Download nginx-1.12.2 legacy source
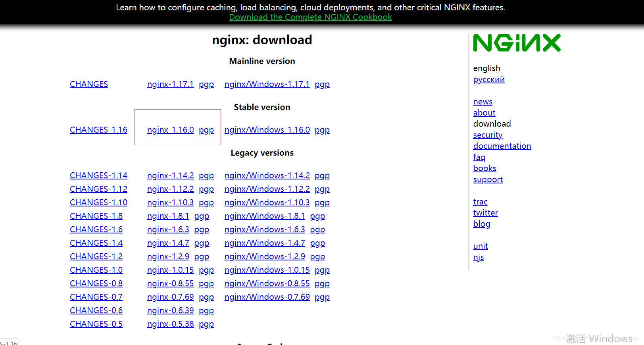The image size is (644, 345). click(x=170, y=189)
